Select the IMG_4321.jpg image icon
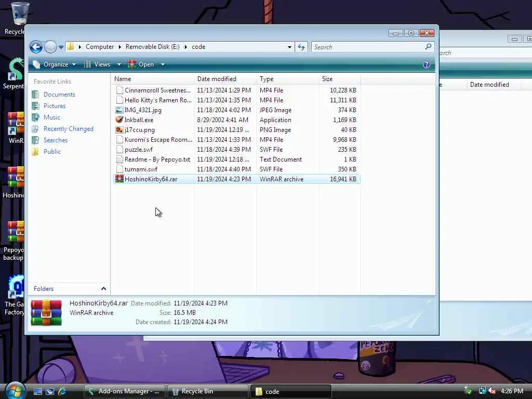The width and height of the screenshot is (532, 399). (x=119, y=110)
